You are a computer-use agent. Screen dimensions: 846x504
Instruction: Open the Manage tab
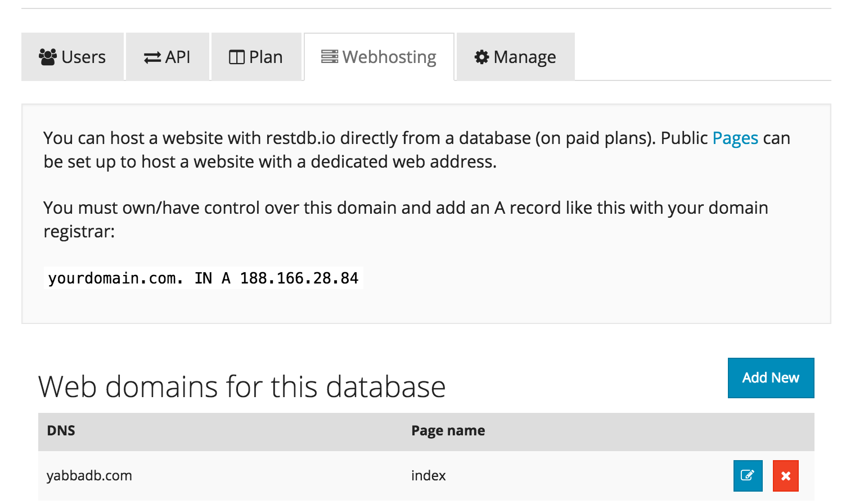click(x=524, y=57)
